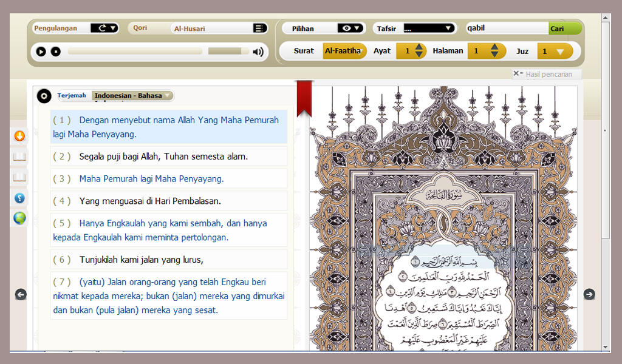Viewport: 622px width, 364px height.
Task: Open the Surat Al-Faatiha selector
Action: point(344,51)
